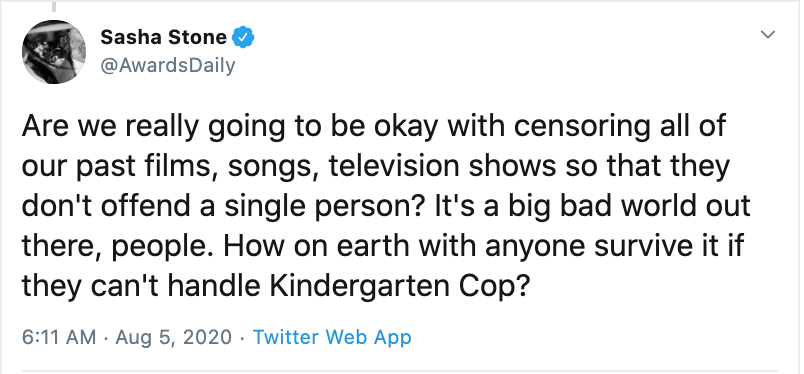This screenshot has width=804, height=374.
Task: Click the words Kindergarten Cop in the tweet
Action: tap(398, 287)
